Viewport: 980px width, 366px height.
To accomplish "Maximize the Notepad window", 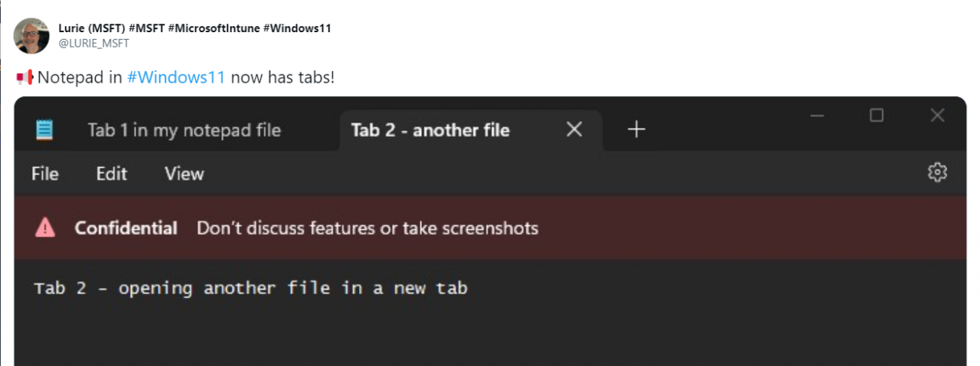I will tap(877, 116).
